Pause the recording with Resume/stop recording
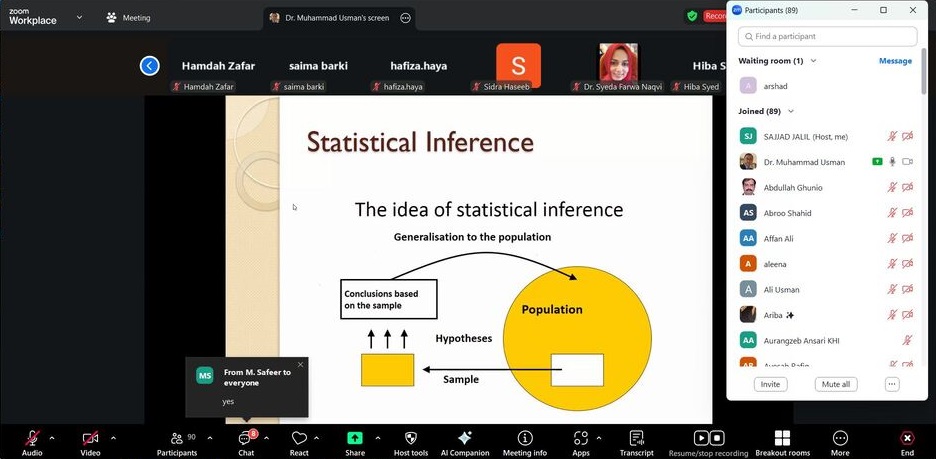 click(701, 438)
